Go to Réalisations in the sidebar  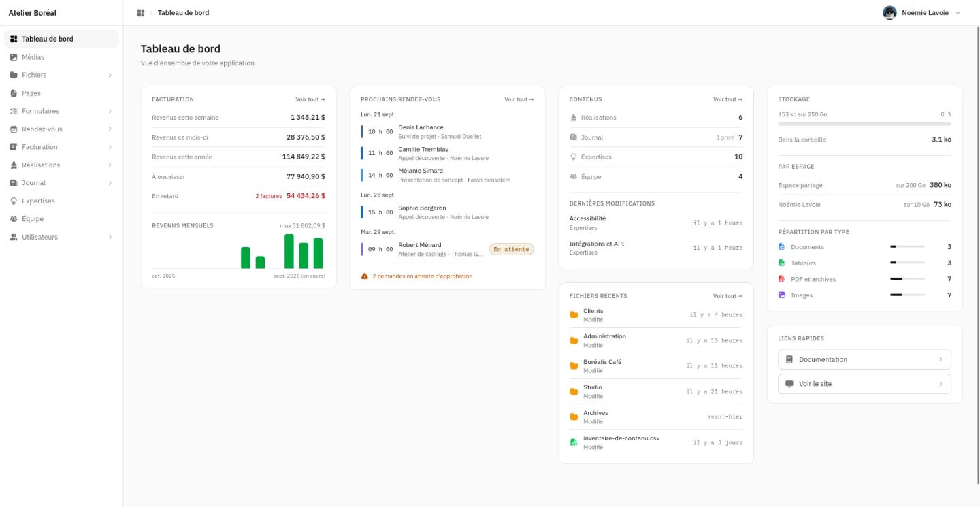click(61, 165)
